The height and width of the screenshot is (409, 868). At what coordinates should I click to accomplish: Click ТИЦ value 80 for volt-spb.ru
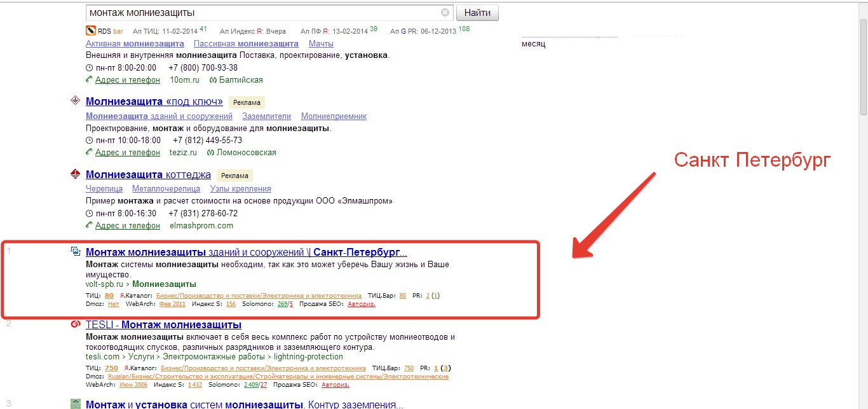coord(109,296)
